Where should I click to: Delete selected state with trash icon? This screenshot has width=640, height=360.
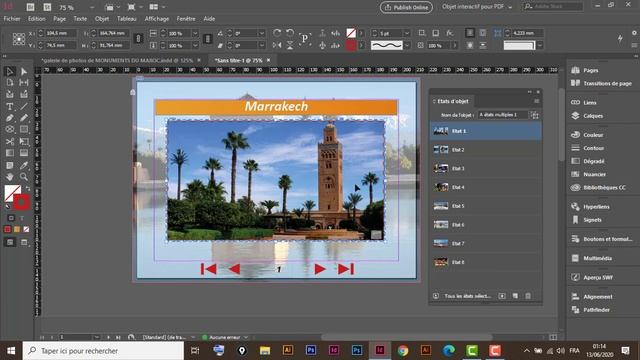tap(528, 296)
